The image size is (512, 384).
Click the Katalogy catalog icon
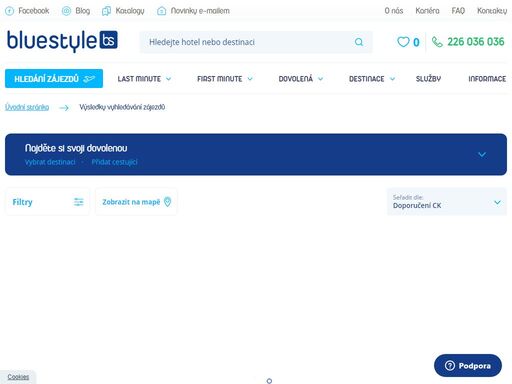click(x=106, y=11)
